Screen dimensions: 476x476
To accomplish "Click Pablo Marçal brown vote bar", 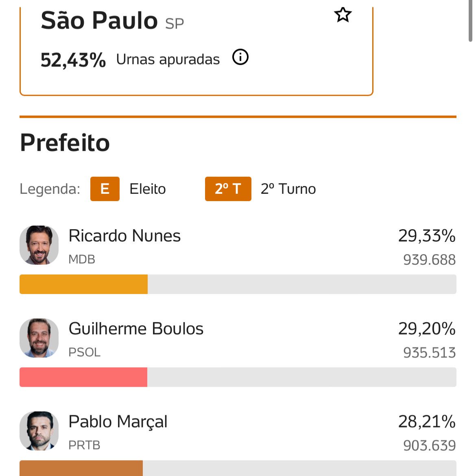I will click(x=81, y=468).
